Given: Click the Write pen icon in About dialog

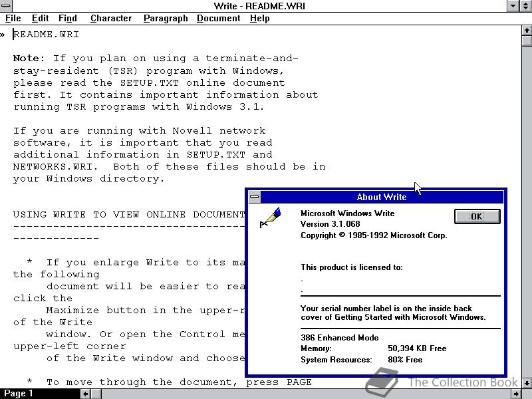Looking at the screenshot, I should point(271,218).
